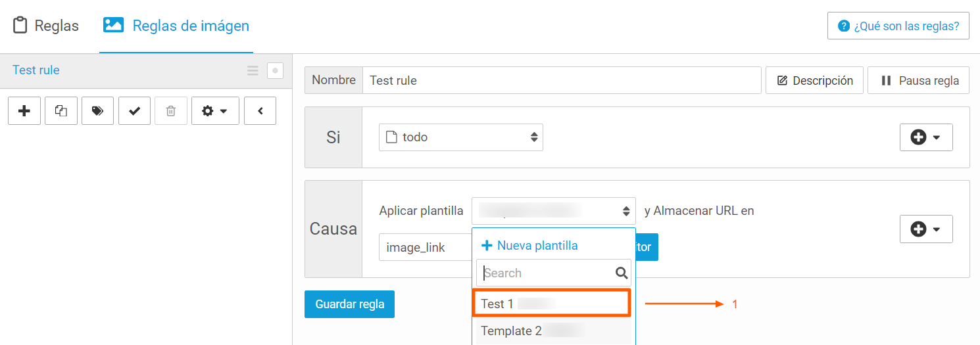Add a new rule with plus icon
This screenshot has height=345, width=980.
[24, 111]
